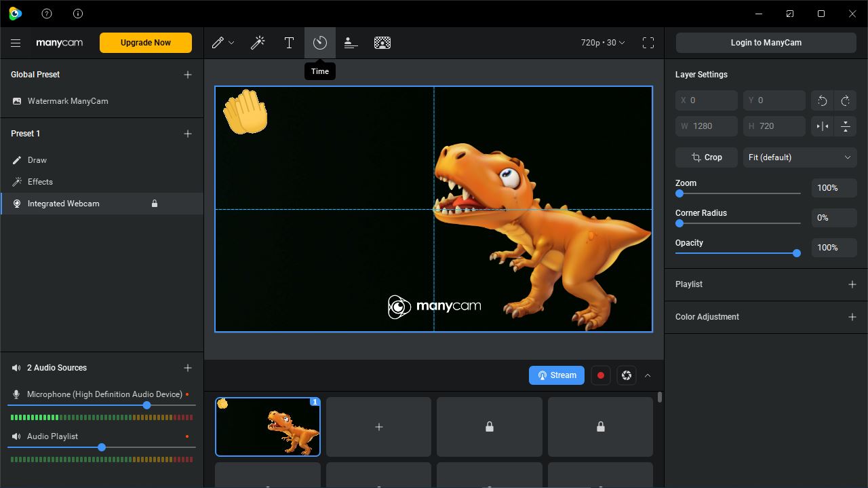Viewport: 868px width, 488px height.
Task: Flip layer horizontally
Action: (823, 126)
